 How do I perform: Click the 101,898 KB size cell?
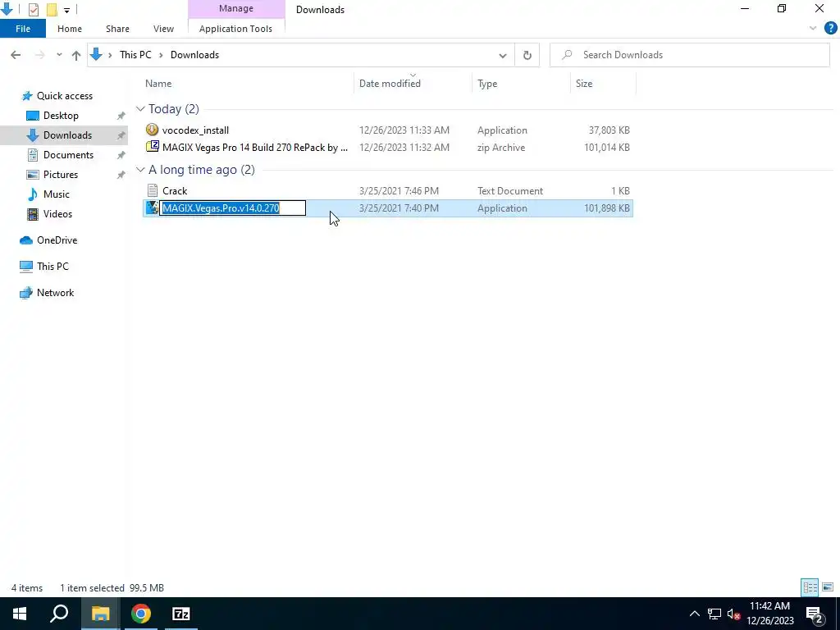point(607,208)
